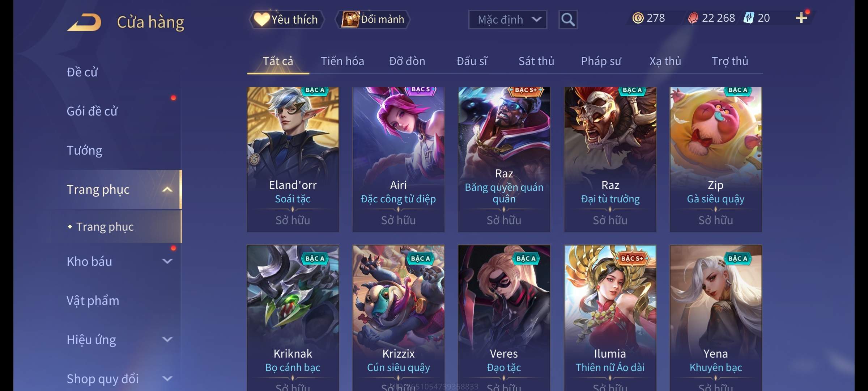
Task: Click the plus icon to add currency
Action: pos(801,18)
